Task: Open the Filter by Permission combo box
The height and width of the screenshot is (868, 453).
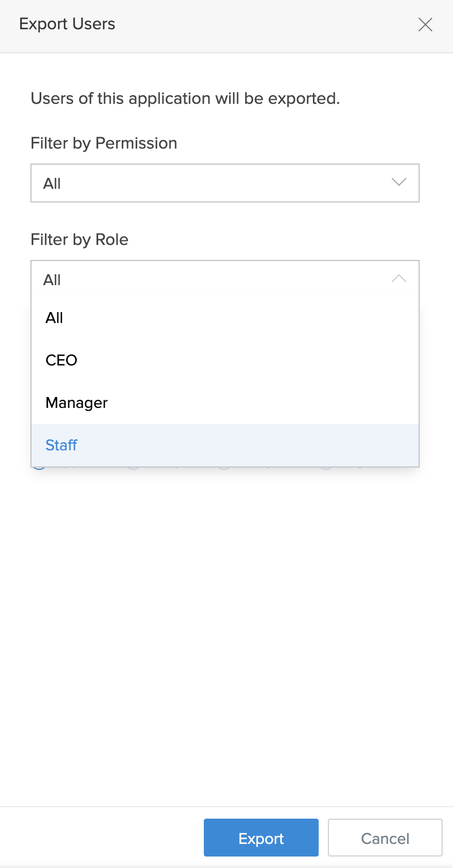Action: coord(224,183)
